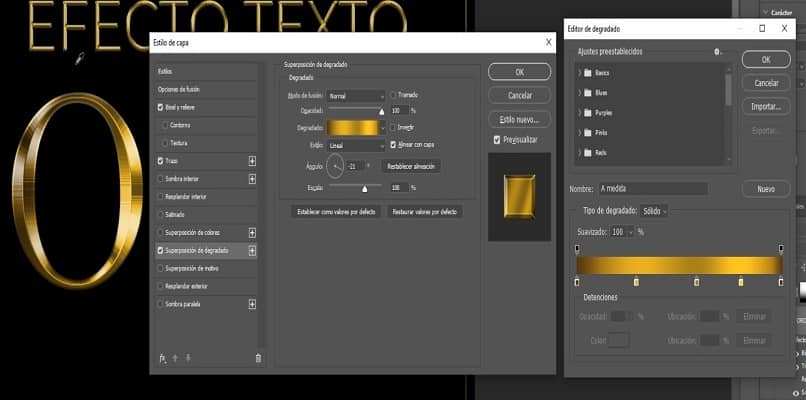Click the gold gradient bar in the editor
The height and width of the screenshot is (400, 806).
point(678,264)
